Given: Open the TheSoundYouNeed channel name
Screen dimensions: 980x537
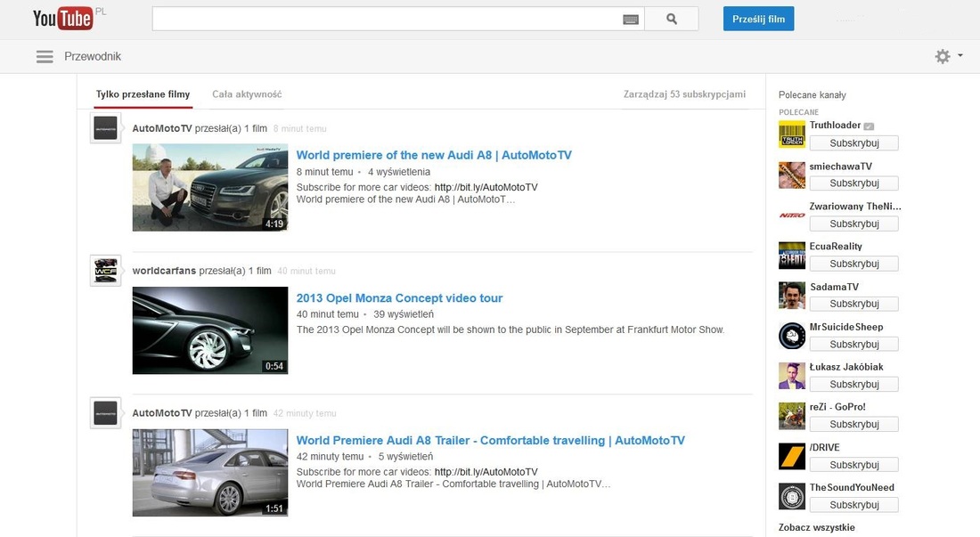Looking at the screenshot, I should pos(852,487).
